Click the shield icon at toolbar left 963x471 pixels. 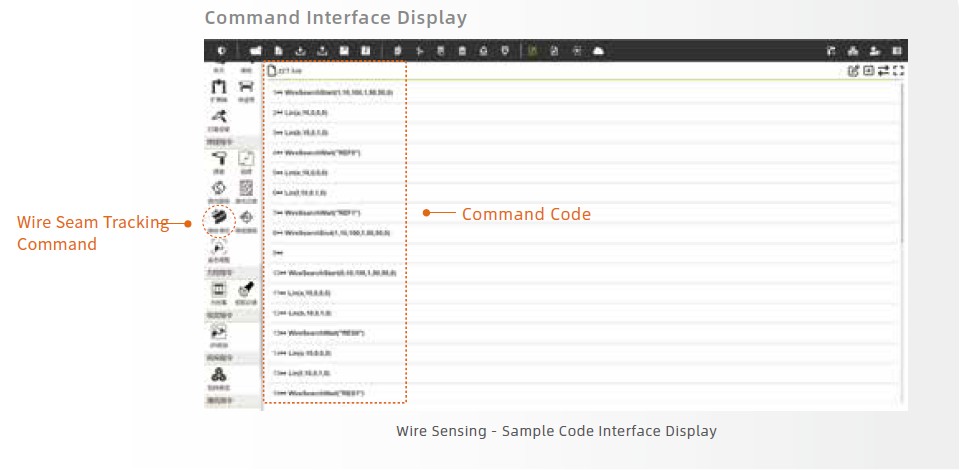click(x=220, y=50)
